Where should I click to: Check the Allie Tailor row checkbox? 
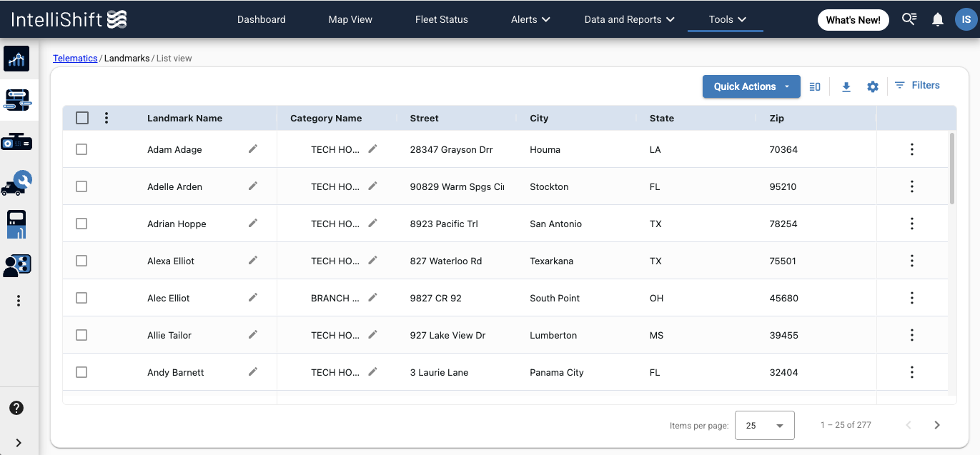81,335
